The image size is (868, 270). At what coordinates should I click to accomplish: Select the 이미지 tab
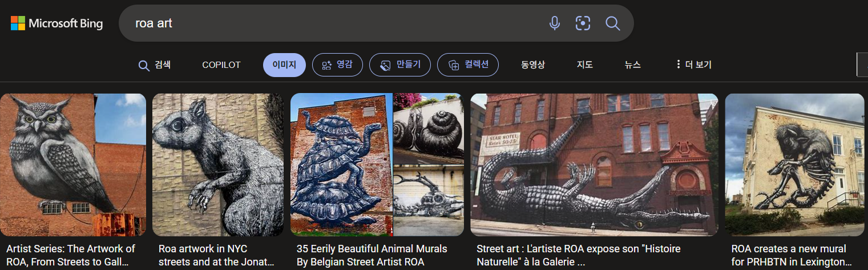284,65
